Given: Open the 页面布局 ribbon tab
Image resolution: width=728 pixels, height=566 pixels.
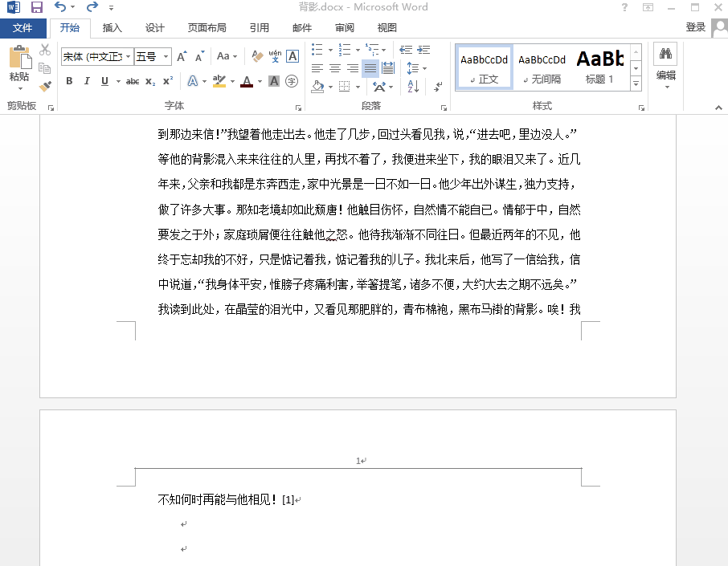Looking at the screenshot, I should [207, 28].
